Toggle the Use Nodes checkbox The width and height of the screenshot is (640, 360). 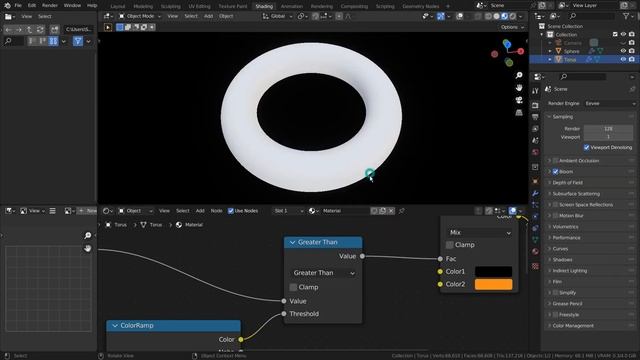coord(231,211)
